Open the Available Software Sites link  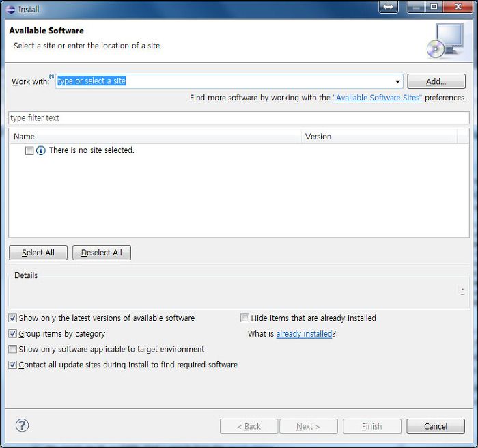[377, 98]
